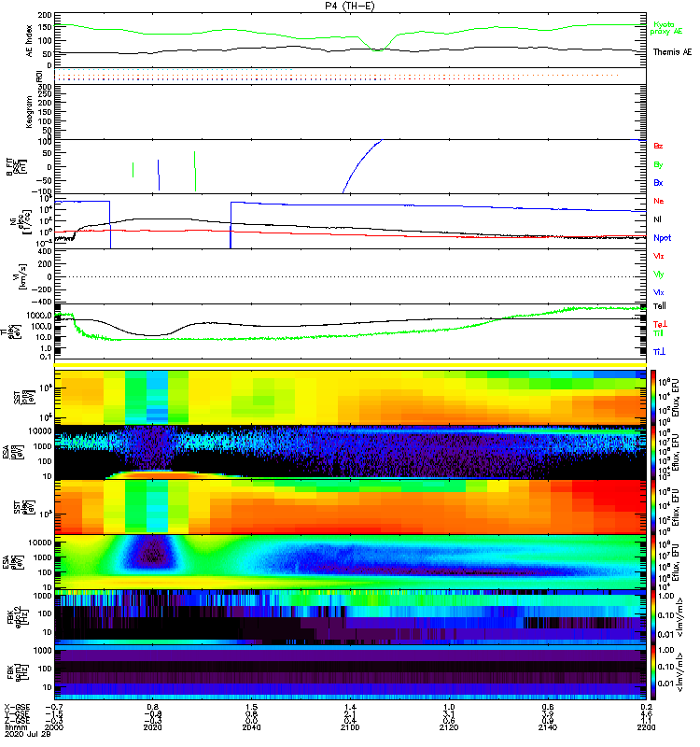700x747 pixels.
Task: Select the Kyoto proxy AE legend label
Action: [x=665, y=27]
